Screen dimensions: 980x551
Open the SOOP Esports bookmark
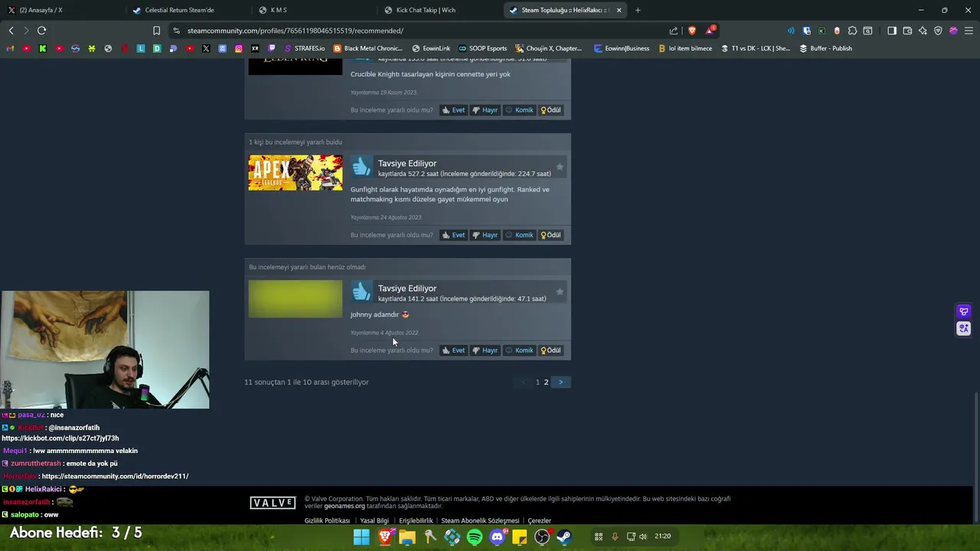click(x=482, y=48)
